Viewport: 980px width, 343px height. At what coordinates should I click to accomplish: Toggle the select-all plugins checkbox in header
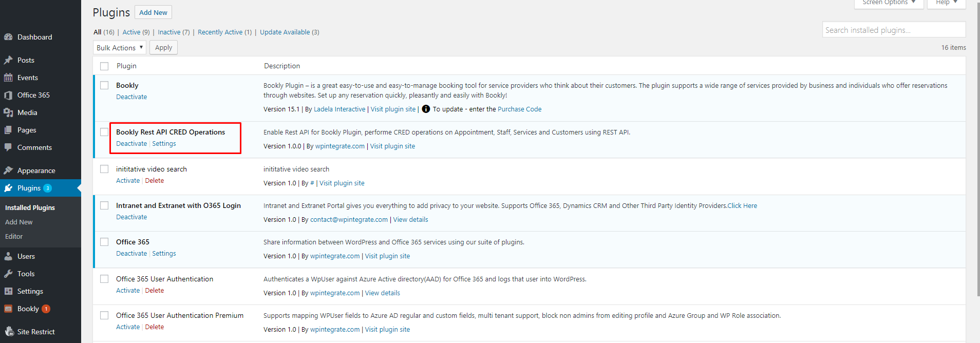click(x=104, y=66)
